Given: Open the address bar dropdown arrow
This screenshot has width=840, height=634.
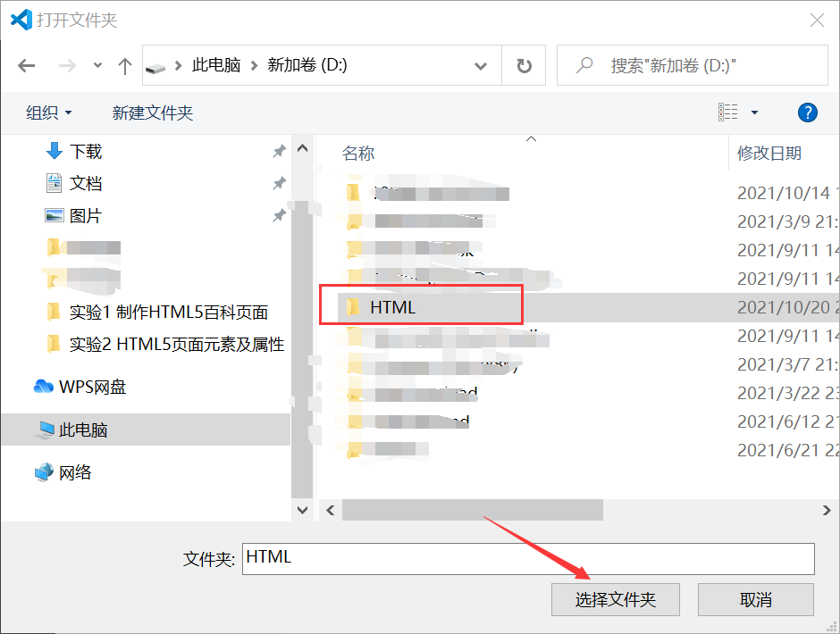Looking at the screenshot, I should [481, 64].
